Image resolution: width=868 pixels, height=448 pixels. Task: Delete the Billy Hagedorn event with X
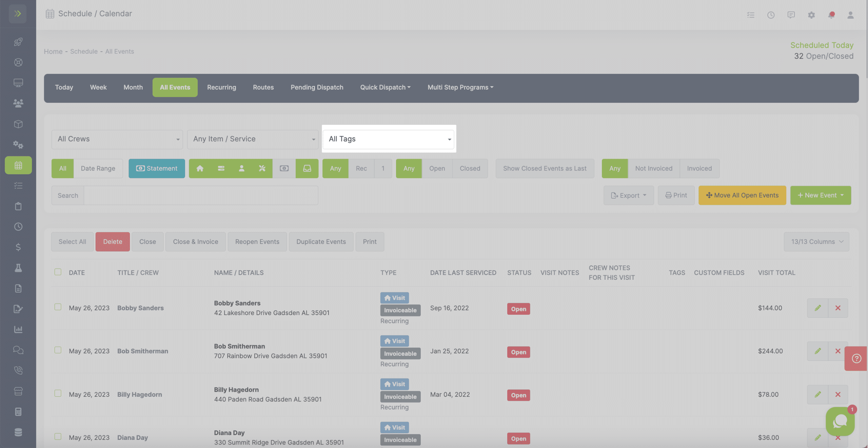838,394
